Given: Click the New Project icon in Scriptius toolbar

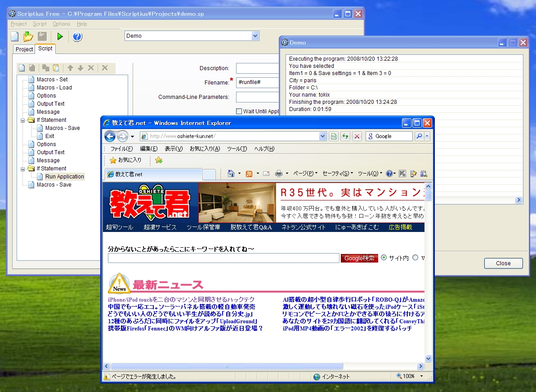Looking at the screenshot, I should pyautogui.click(x=15, y=36).
